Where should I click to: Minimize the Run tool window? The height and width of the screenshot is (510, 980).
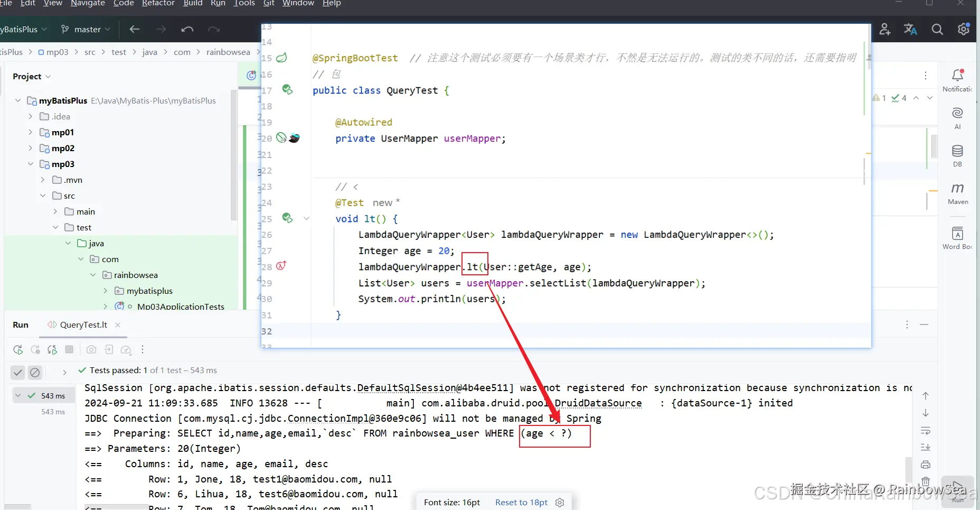tap(924, 324)
